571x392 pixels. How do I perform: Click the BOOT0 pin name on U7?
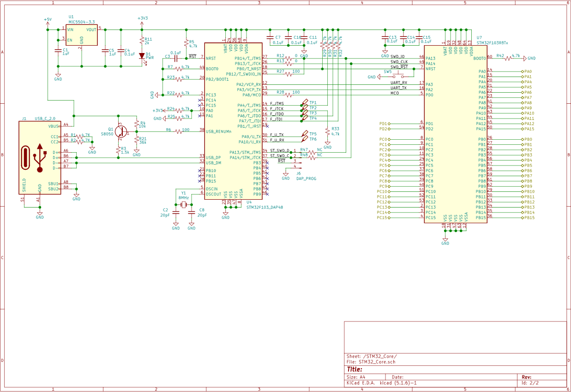[x=479, y=59]
